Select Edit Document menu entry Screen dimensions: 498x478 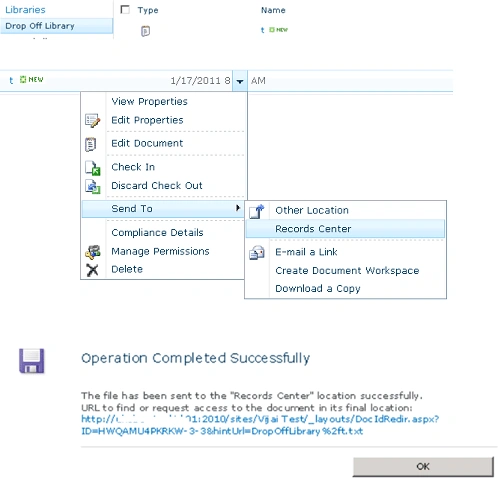tap(147, 143)
